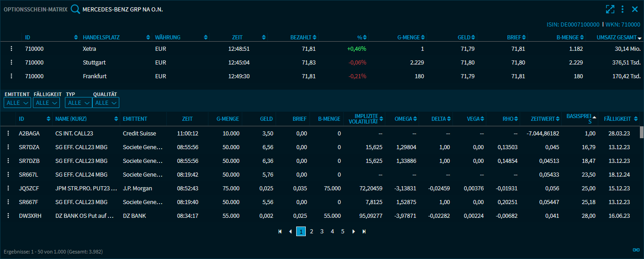Open row menu for Frankfurt listing
The image size is (644, 259).
[x=11, y=76]
